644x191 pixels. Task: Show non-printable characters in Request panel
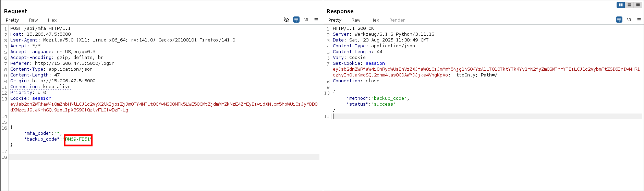pos(306,20)
